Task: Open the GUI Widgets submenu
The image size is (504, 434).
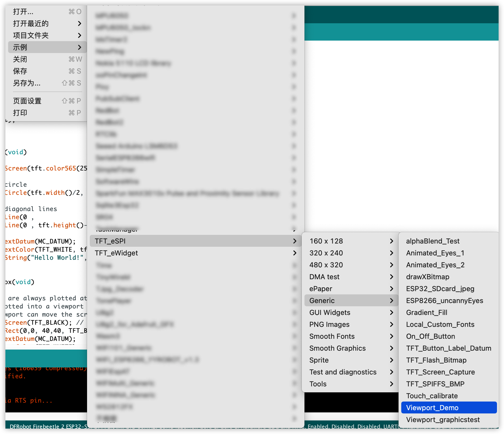Action: point(351,313)
